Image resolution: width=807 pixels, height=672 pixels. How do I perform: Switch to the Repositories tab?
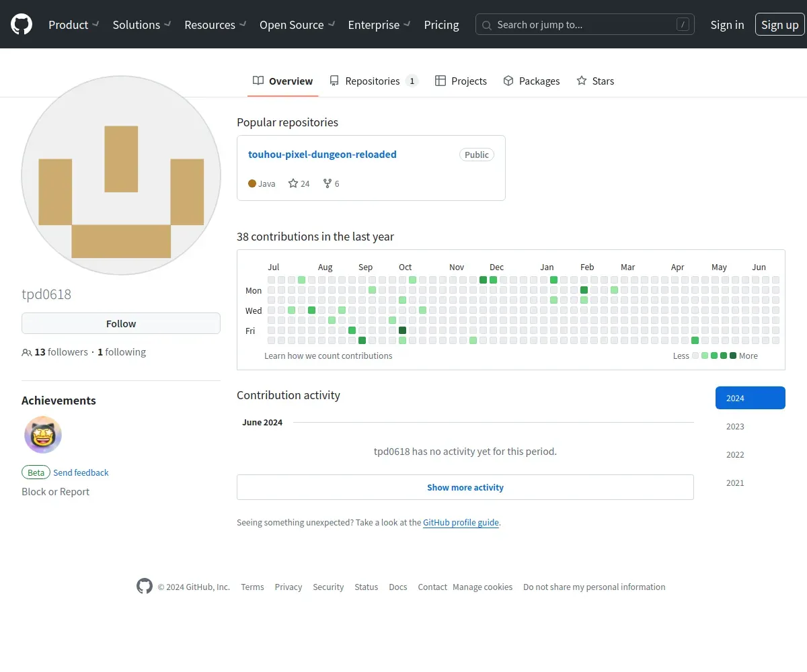tap(373, 81)
